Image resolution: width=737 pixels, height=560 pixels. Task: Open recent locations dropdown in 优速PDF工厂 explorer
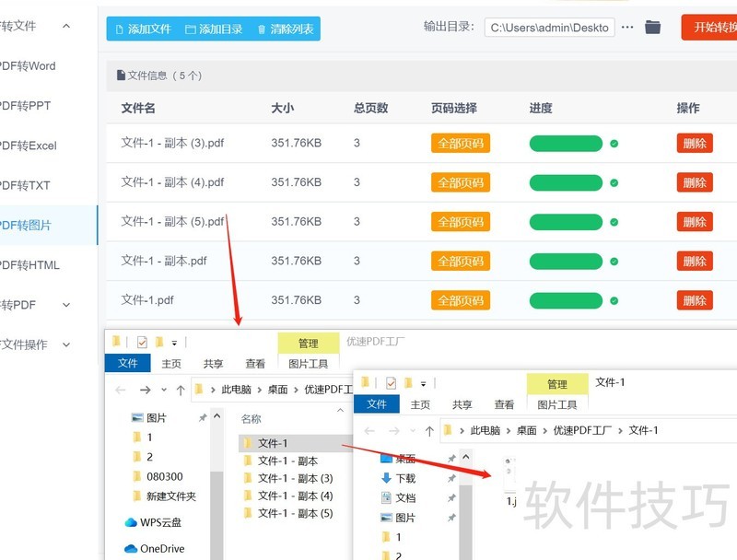[x=164, y=390]
